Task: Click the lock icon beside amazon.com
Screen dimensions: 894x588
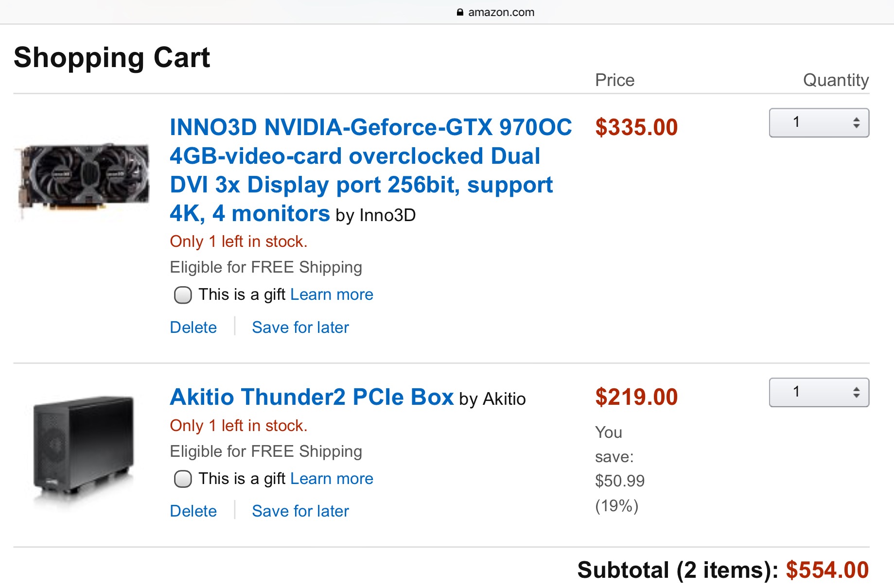Action: pos(460,13)
